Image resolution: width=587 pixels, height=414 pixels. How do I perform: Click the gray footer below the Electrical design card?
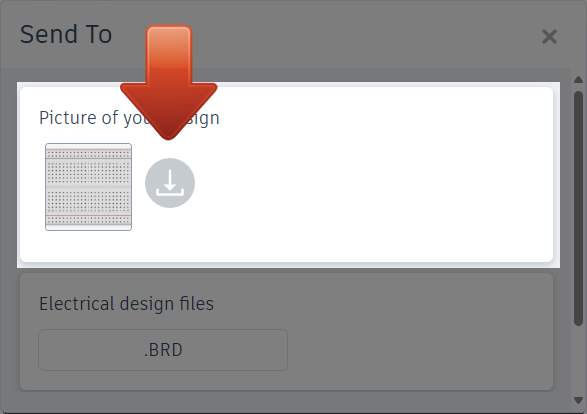point(286,401)
